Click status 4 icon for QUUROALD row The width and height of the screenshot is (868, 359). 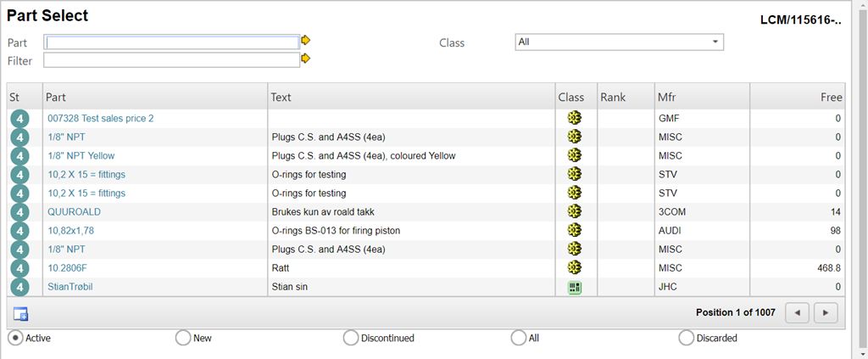click(19, 212)
